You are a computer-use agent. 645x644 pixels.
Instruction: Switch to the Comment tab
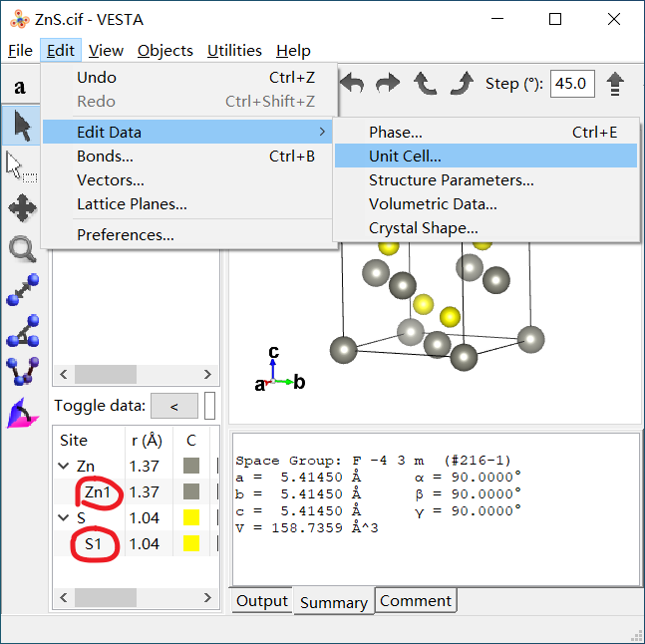pos(416,600)
